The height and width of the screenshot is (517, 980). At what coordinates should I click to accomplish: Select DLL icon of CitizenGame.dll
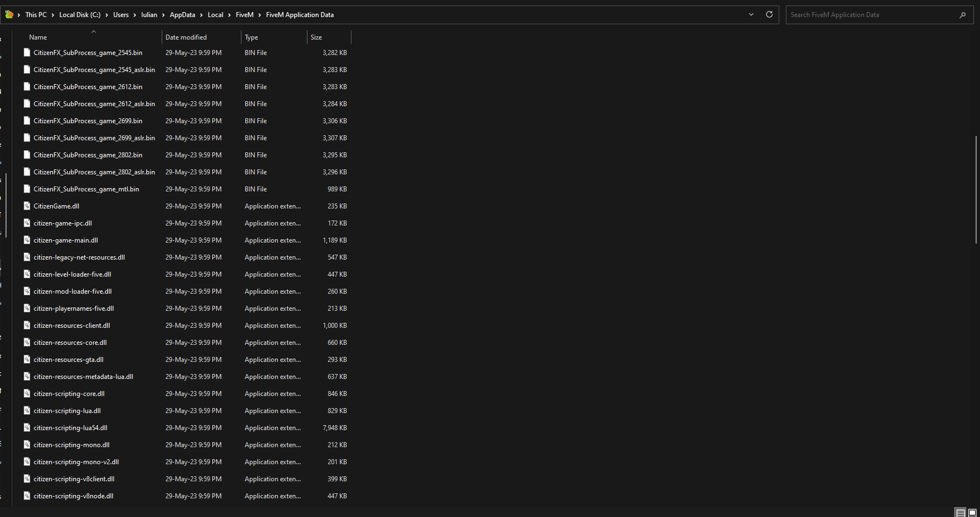27,206
